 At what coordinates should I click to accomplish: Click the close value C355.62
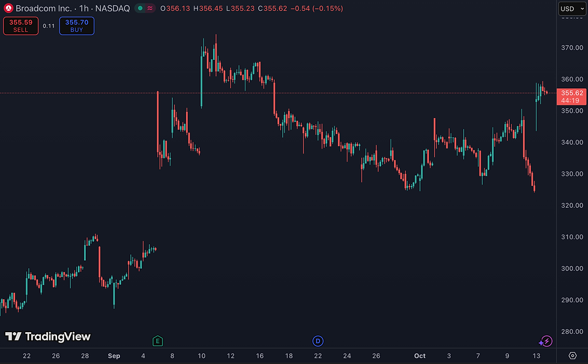(x=272, y=8)
